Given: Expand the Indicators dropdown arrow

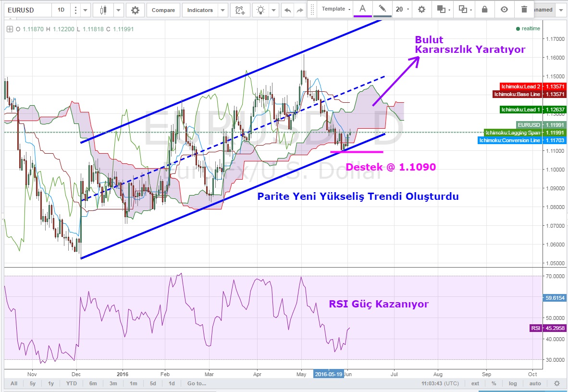Looking at the screenshot, I should 222,10.
